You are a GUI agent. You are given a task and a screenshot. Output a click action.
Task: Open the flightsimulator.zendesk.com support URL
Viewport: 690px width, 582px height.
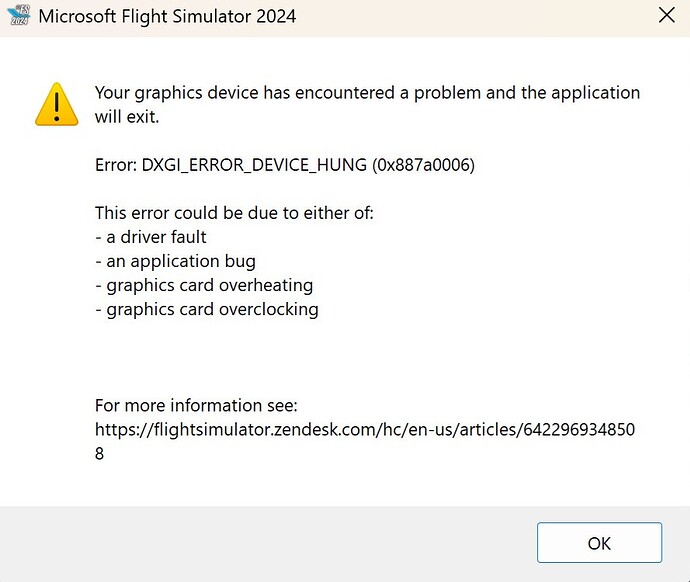365,429
